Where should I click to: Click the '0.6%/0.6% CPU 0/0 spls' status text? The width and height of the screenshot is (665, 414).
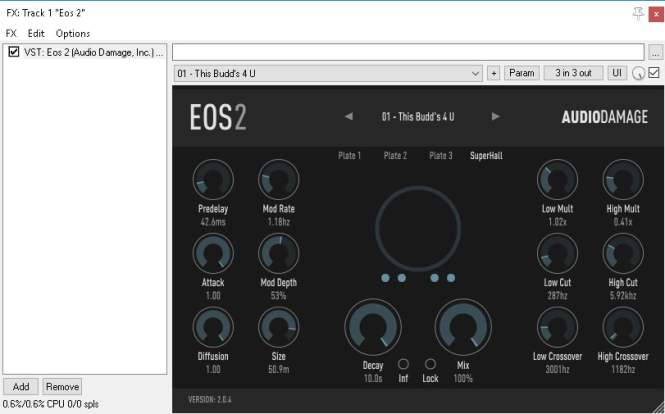click(51, 404)
